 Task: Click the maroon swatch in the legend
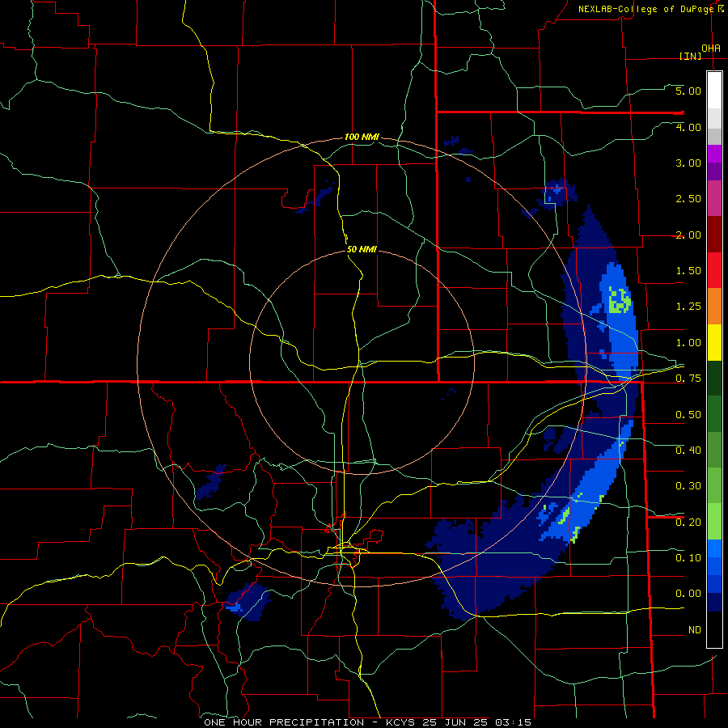tap(714, 235)
